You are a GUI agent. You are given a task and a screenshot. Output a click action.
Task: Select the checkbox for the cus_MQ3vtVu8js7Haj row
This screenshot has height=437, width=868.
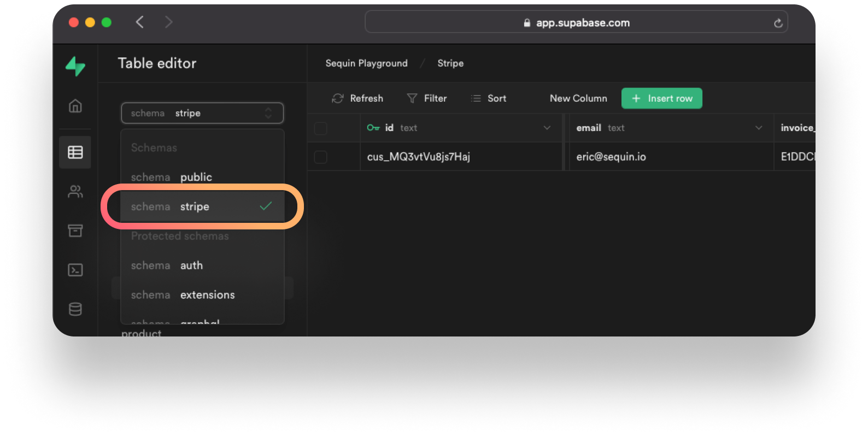pos(321,157)
